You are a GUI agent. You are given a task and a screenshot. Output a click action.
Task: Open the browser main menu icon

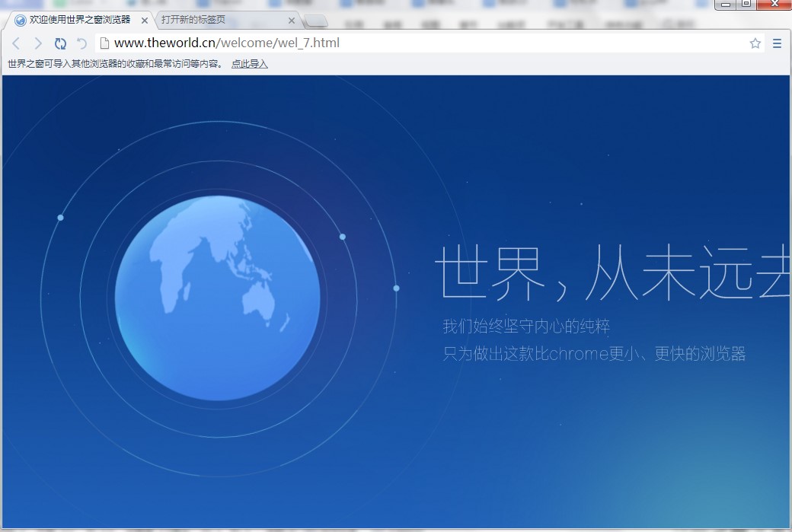pyautogui.click(x=777, y=43)
